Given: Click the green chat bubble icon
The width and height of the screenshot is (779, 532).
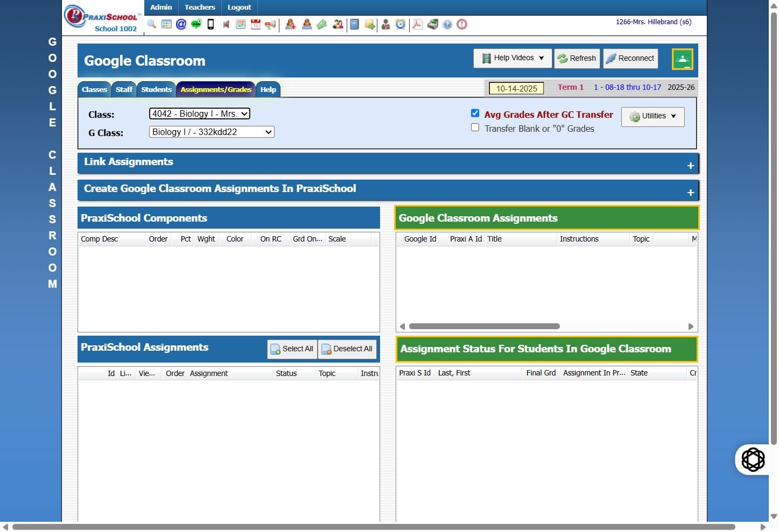Looking at the screenshot, I should pos(196,24).
